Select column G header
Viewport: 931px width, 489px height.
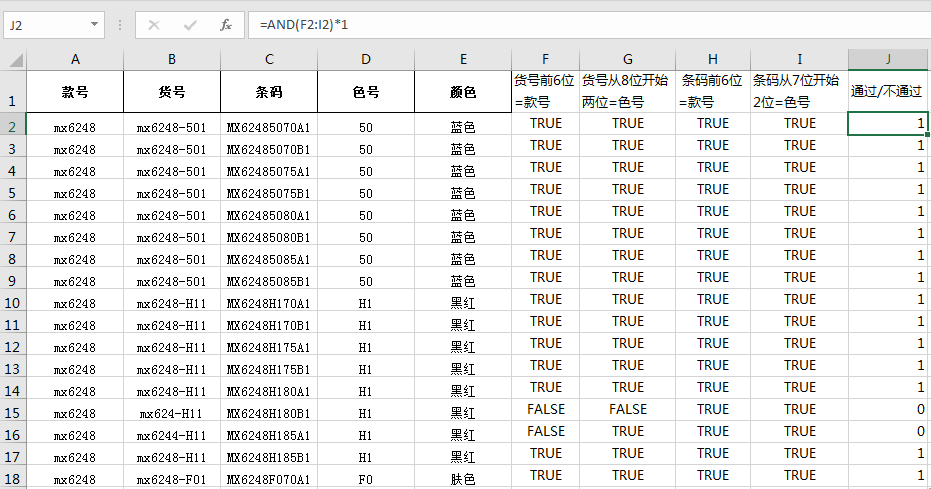[628, 59]
